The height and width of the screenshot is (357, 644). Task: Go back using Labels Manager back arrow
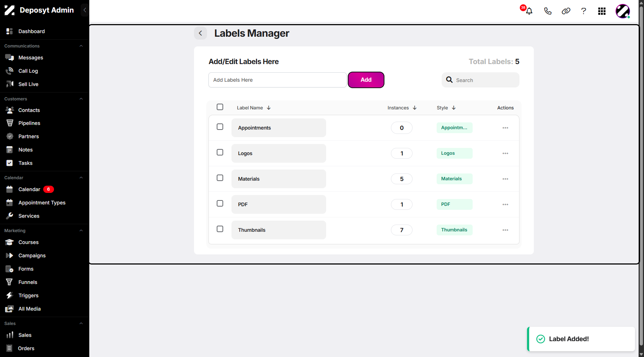[x=201, y=33]
